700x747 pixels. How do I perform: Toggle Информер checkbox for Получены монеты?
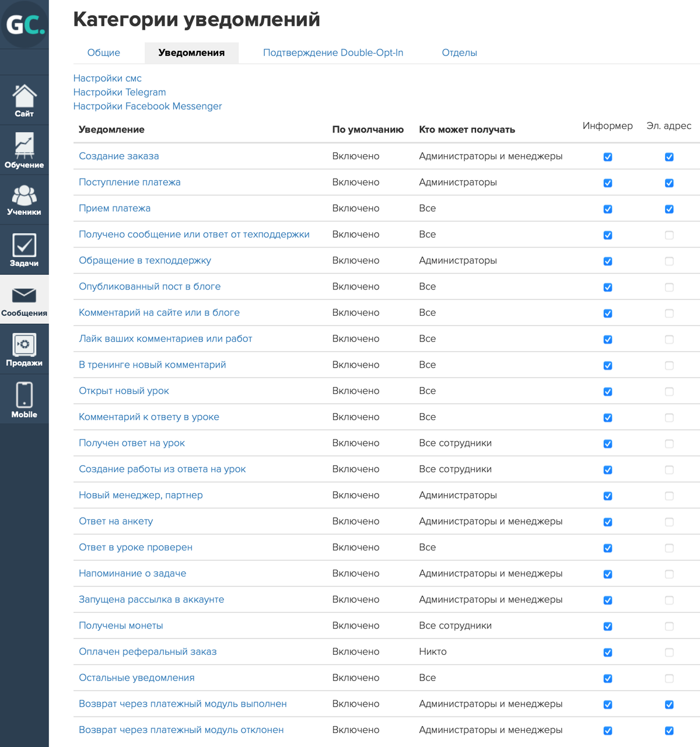tap(608, 626)
